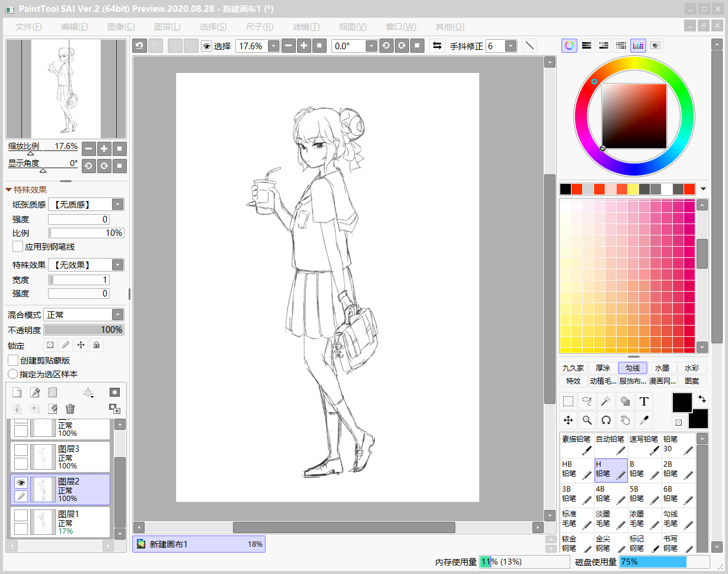Click the transparent color toggle icon
This screenshot has height=574, width=728.
point(678,423)
